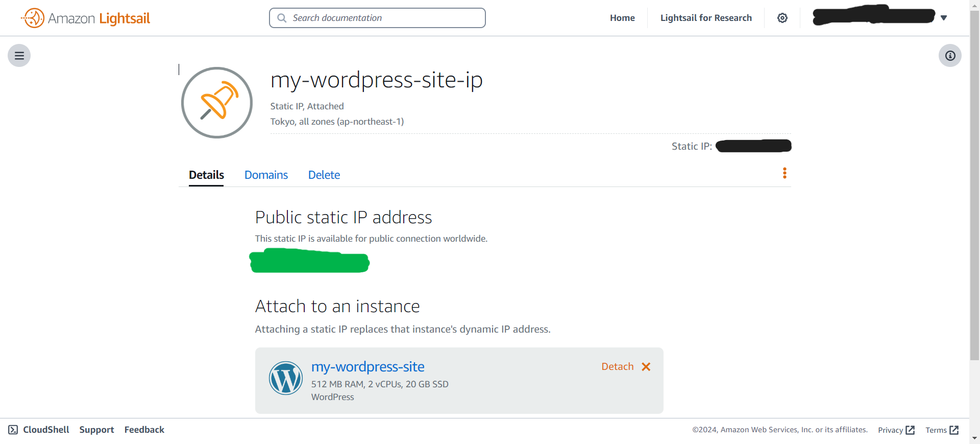Expand the account dropdown arrow
980x444 pixels.
tap(944, 18)
